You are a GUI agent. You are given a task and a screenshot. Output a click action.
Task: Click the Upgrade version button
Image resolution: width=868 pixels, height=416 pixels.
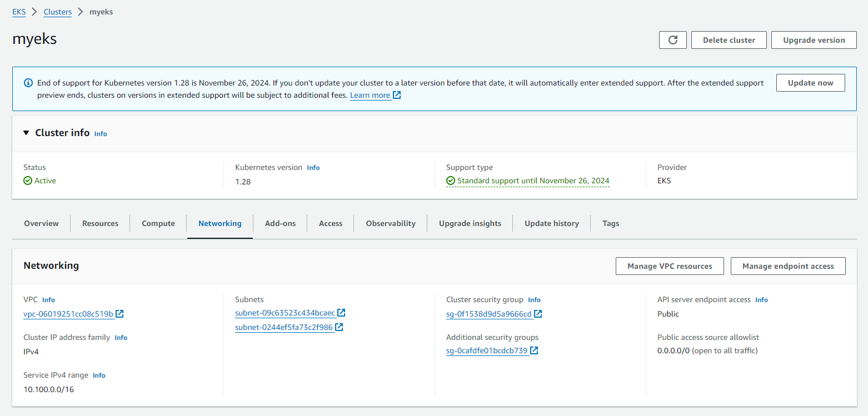point(814,40)
